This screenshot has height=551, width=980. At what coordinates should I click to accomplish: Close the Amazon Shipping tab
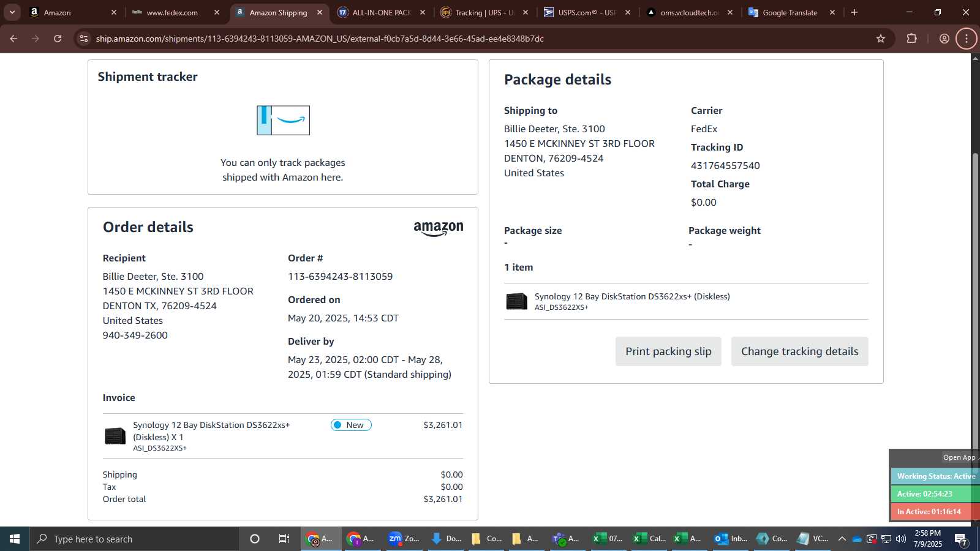(320, 12)
